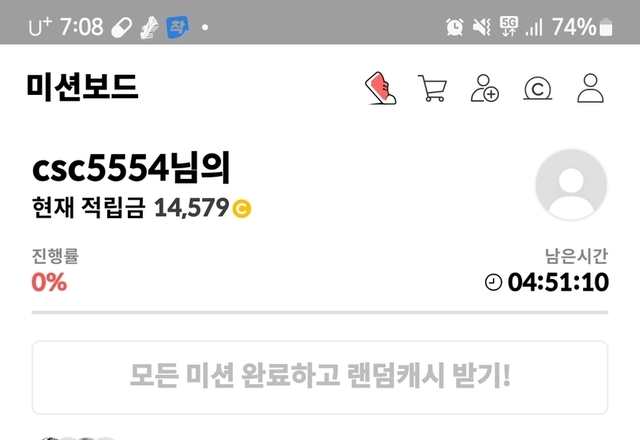640x440 pixels.
Task: Tap the 5G network indicator
Action: coord(509,26)
